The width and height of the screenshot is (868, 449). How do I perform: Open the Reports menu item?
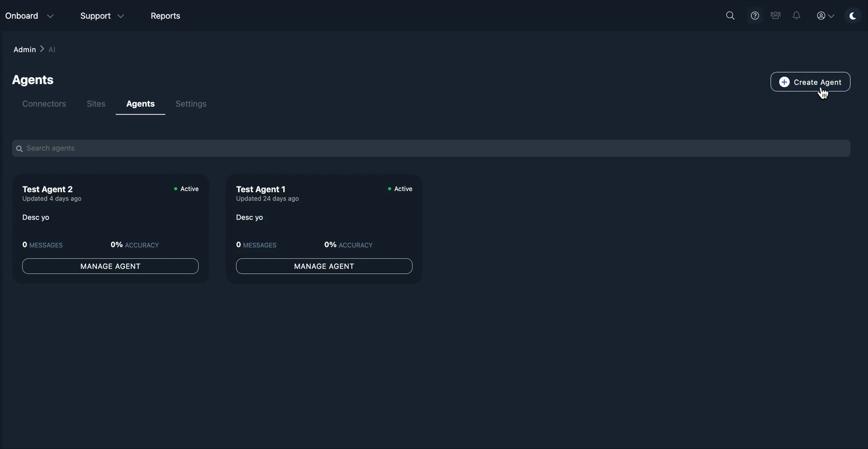pyautogui.click(x=165, y=16)
